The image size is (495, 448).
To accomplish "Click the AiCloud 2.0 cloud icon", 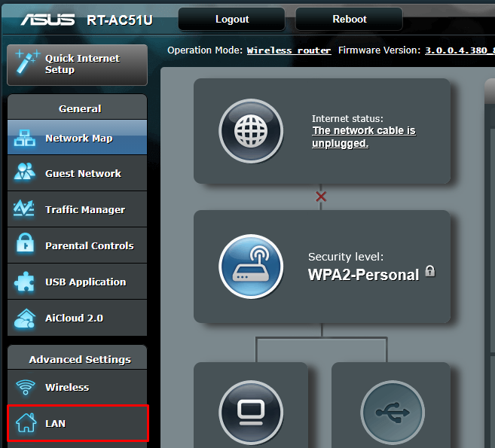I will coord(25,318).
